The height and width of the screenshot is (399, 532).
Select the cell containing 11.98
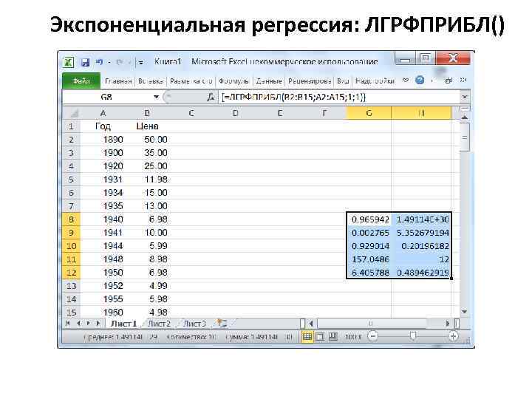click(147, 180)
